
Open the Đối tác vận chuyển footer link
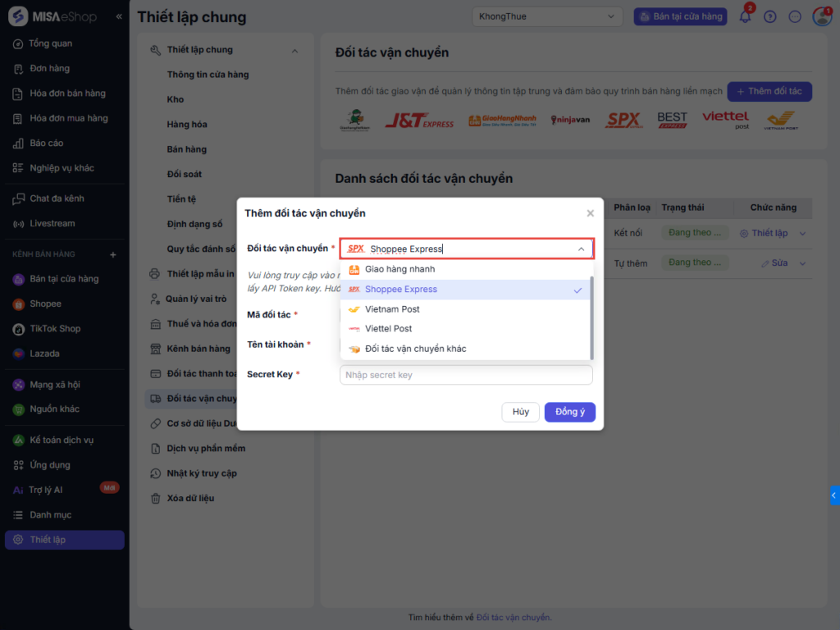(x=514, y=618)
